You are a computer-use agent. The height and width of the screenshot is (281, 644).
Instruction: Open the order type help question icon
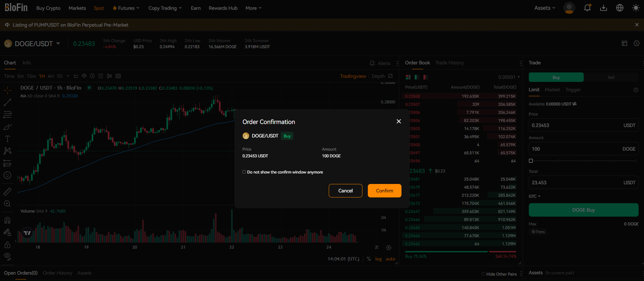(x=636, y=90)
